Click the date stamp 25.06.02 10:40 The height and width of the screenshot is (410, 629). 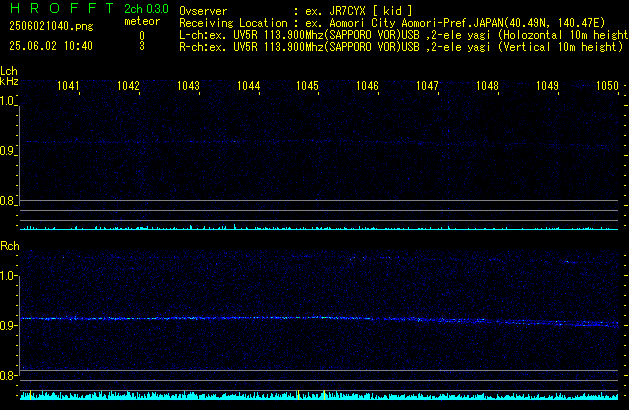pyautogui.click(x=51, y=46)
